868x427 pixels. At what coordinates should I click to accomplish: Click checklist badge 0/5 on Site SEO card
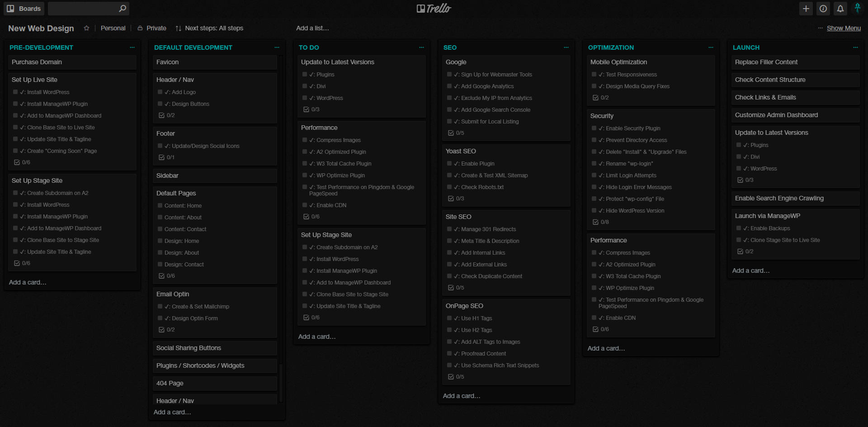[x=456, y=288]
